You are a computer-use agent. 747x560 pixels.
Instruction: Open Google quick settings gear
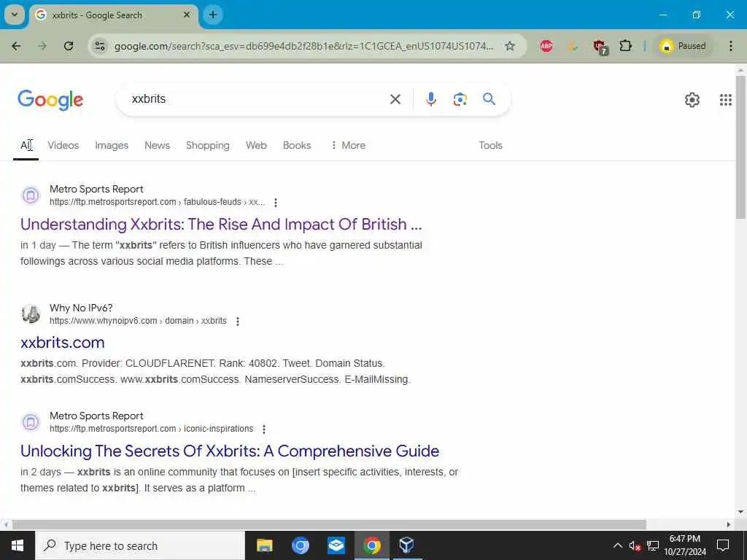click(692, 100)
